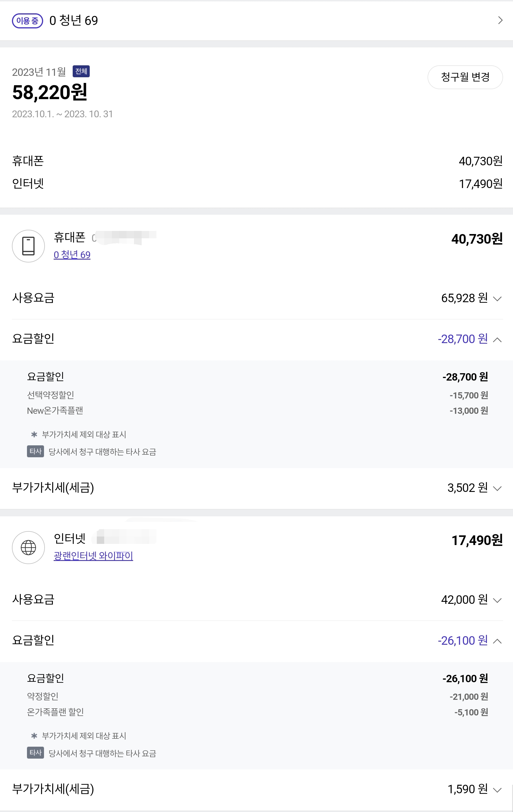Click the internet globe icon
This screenshot has height=812, width=513.
28,547
